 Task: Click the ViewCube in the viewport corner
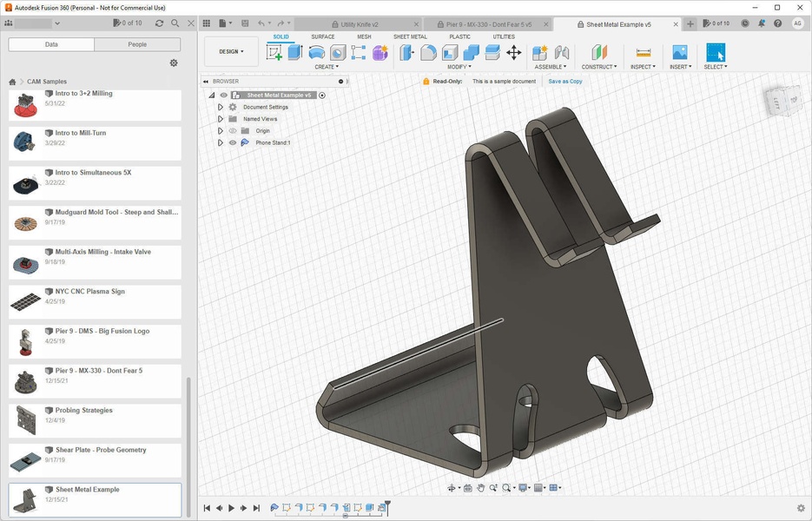click(777, 102)
